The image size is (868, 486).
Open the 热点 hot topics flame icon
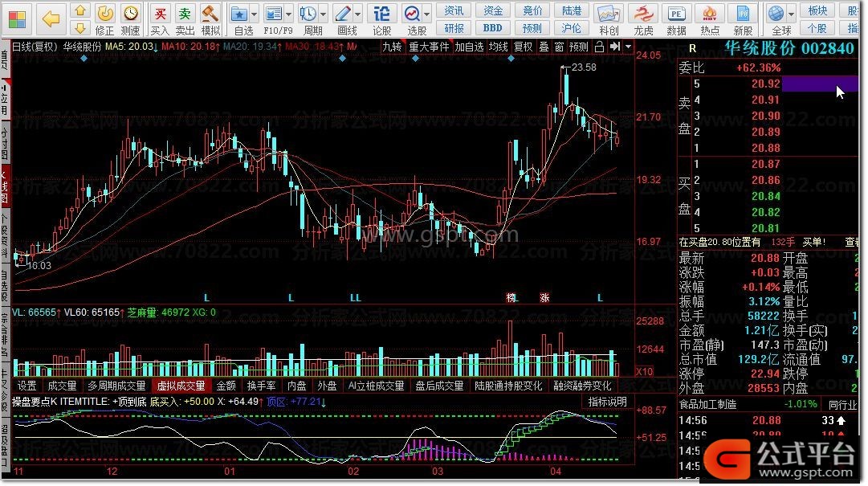(710, 14)
